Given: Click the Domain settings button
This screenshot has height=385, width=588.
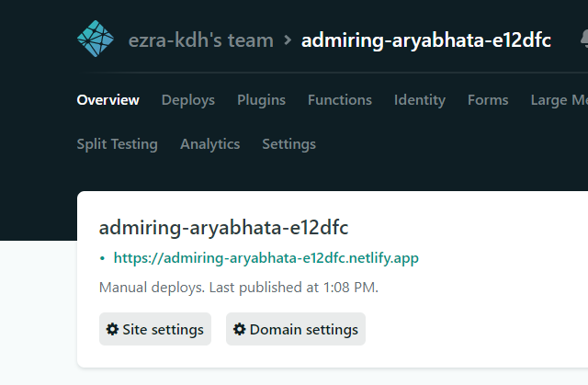Looking at the screenshot, I should pyautogui.click(x=296, y=329).
